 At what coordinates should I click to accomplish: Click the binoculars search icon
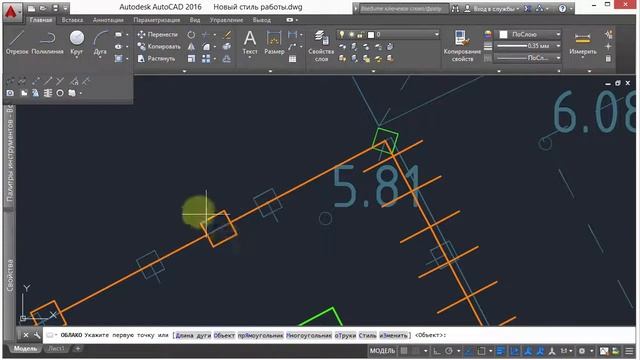(455, 8)
